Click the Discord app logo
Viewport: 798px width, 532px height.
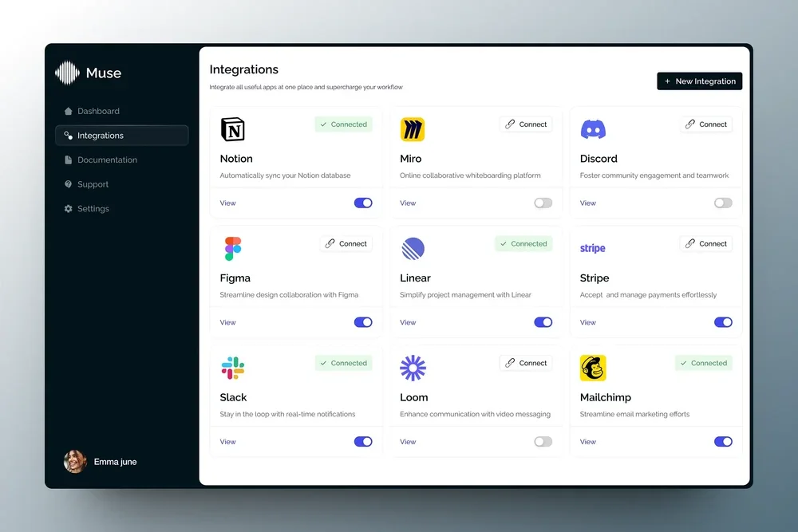[x=593, y=129]
